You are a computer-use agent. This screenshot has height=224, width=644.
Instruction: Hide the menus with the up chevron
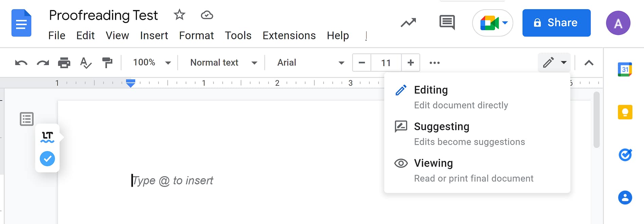(589, 63)
